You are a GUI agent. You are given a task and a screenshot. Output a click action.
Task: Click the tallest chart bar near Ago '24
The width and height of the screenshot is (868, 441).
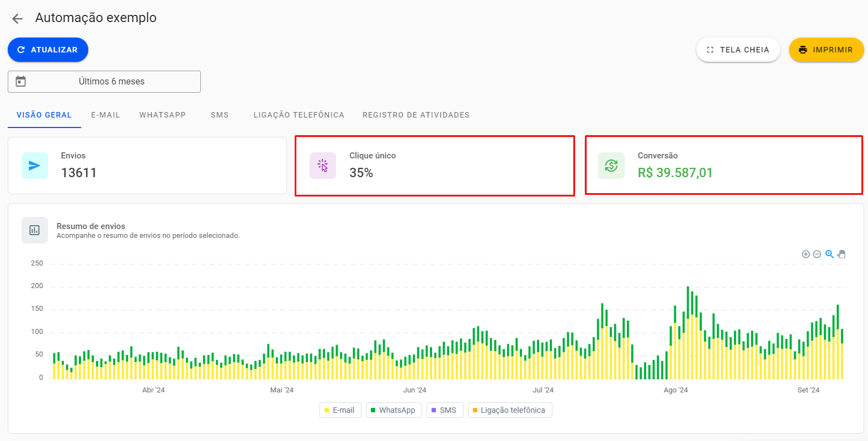click(x=688, y=333)
